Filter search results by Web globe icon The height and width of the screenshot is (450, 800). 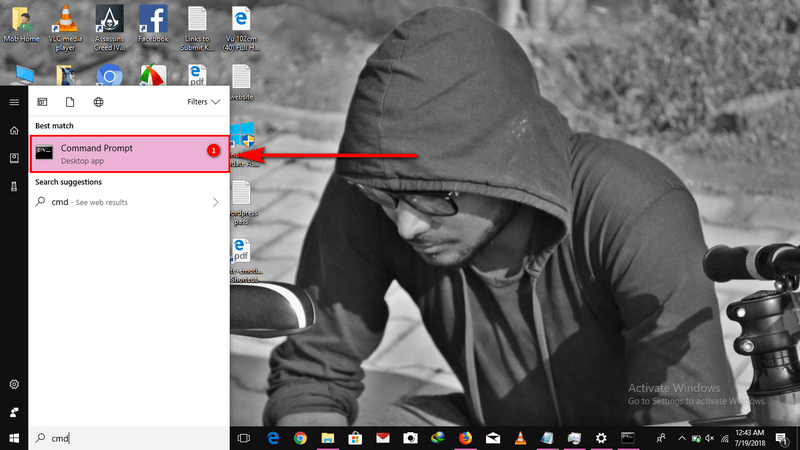pyautogui.click(x=98, y=102)
